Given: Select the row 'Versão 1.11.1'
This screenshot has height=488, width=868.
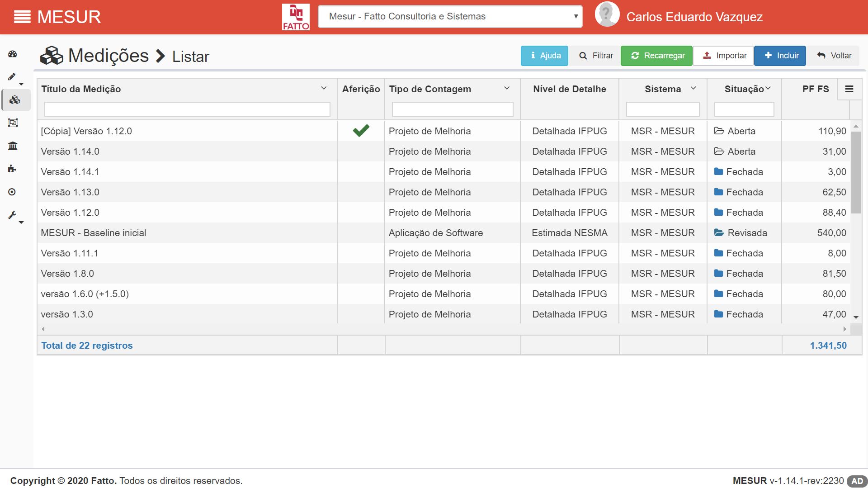Looking at the screenshot, I should click(444, 253).
